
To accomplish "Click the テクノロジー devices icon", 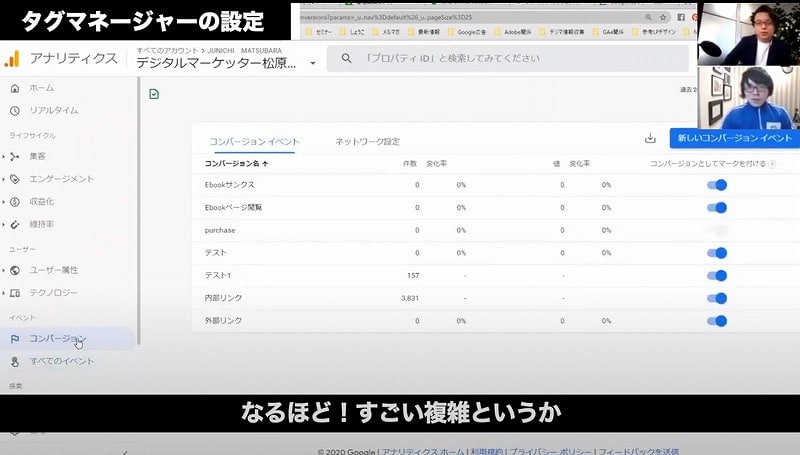I will (15, 293).
